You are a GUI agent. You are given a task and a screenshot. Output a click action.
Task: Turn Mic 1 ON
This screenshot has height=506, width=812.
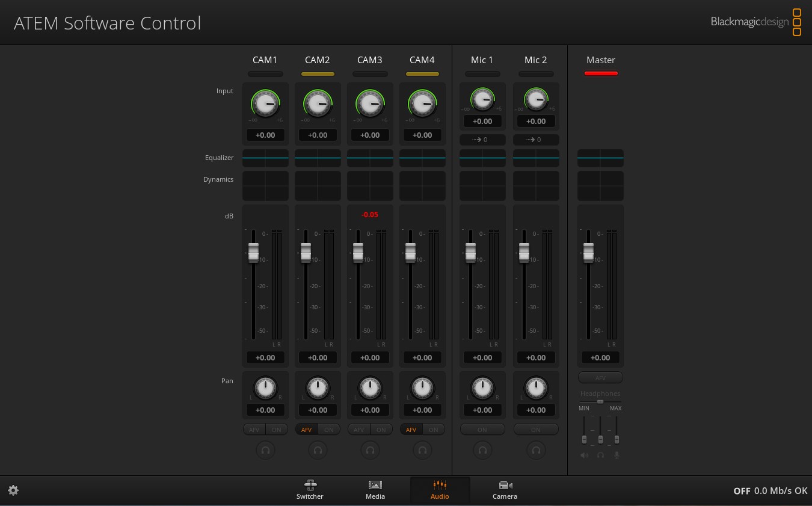click(482, 430)
